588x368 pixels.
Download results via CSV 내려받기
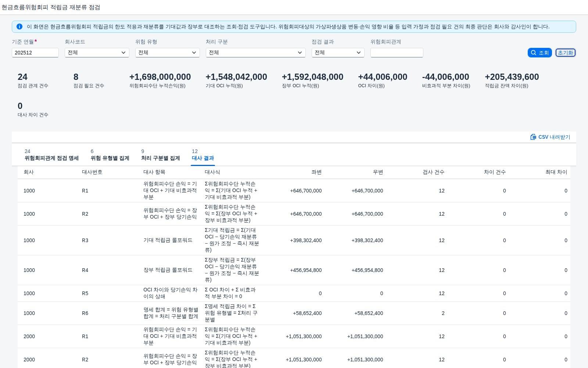pyautogui.click(x=550, y=137)
